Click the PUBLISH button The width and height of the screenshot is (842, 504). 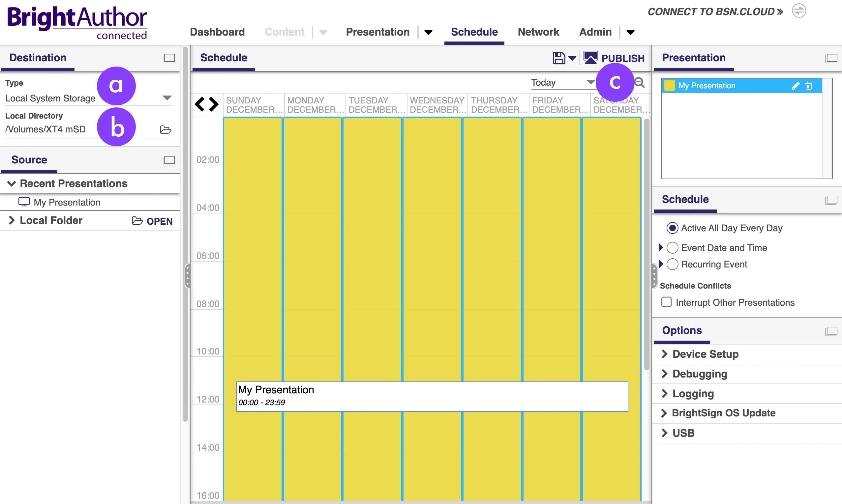point(614,58)
